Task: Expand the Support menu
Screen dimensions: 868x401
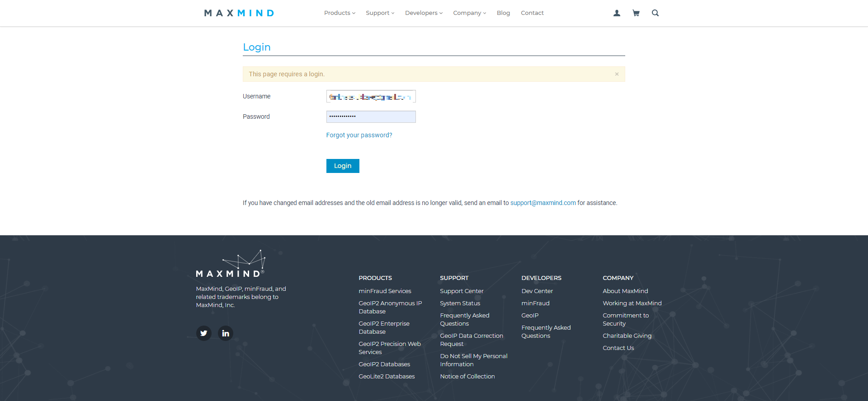Action: 380,13
